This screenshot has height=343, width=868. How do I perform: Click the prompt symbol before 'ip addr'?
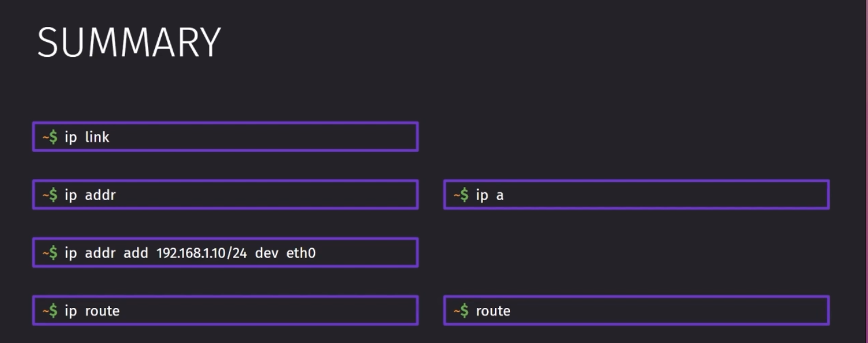(x=50, y=195)
